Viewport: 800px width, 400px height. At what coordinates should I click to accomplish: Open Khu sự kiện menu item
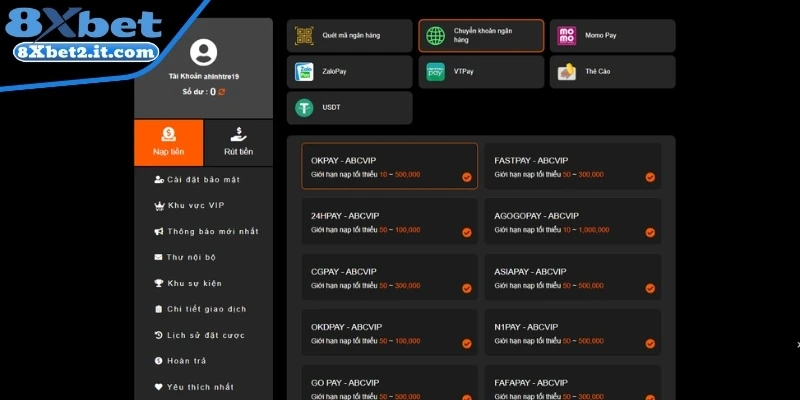tap(204, 283)
